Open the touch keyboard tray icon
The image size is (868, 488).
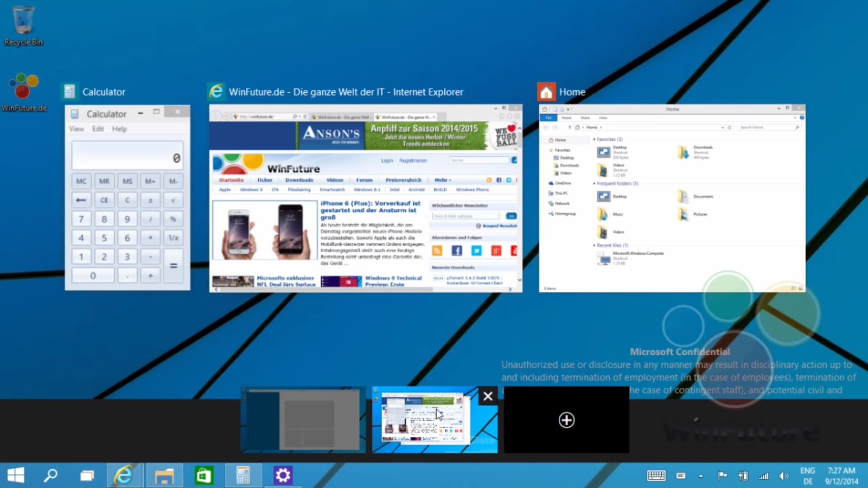pos(656,476)
